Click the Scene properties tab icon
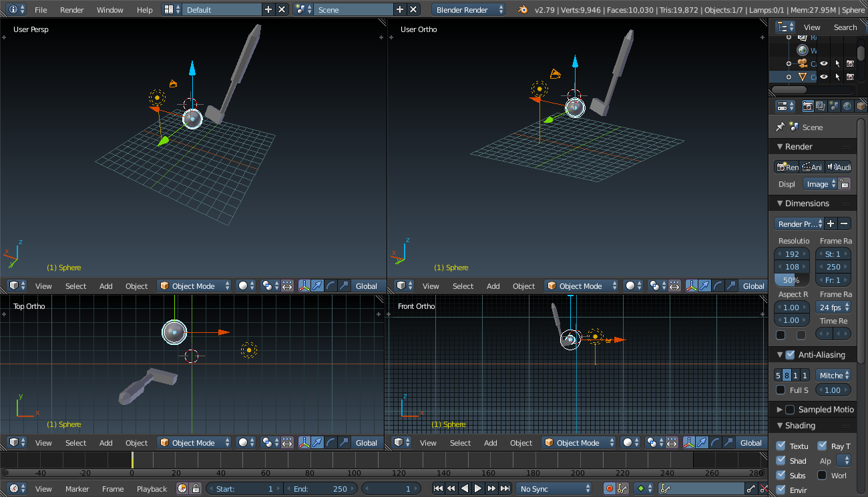 [x=833, y=105]
